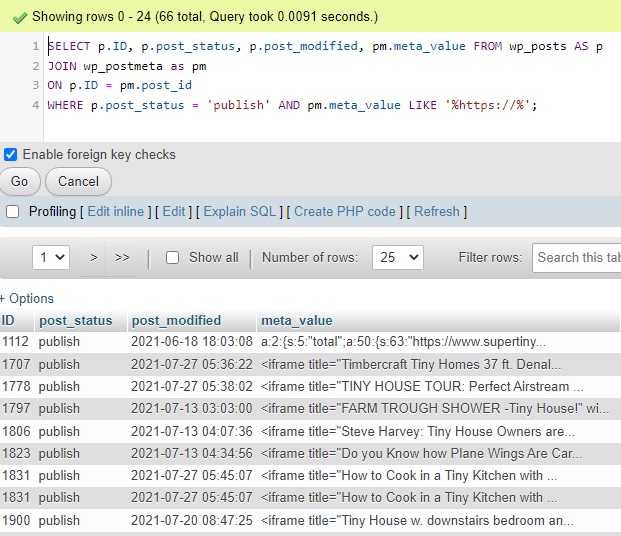Screen dimensions: 621x536
Task: Uncheck Enable foreign key checks
Action: 11,155
